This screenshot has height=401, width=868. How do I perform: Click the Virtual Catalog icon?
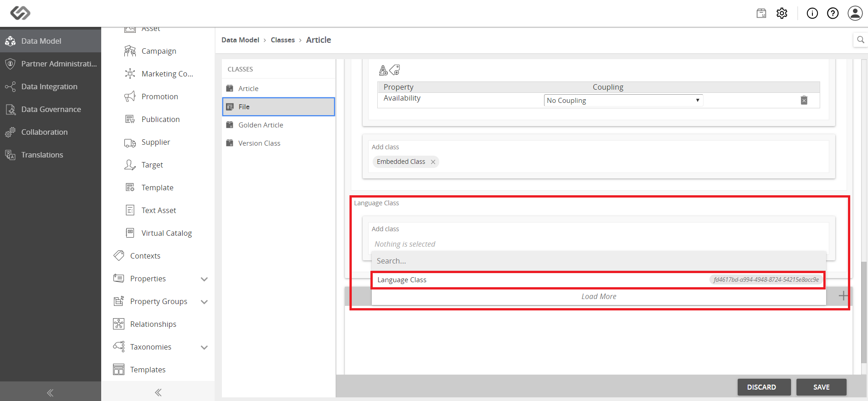[x=130, y=233]
